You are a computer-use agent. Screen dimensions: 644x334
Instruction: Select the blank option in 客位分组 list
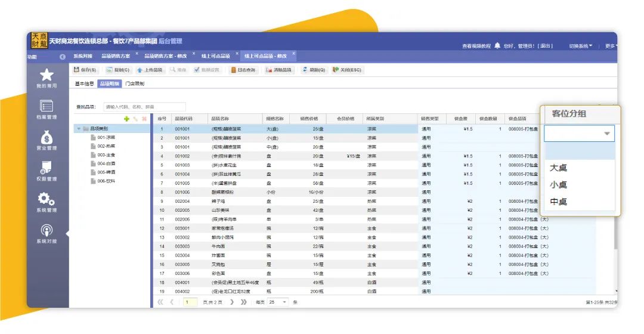tap(580, 151)
